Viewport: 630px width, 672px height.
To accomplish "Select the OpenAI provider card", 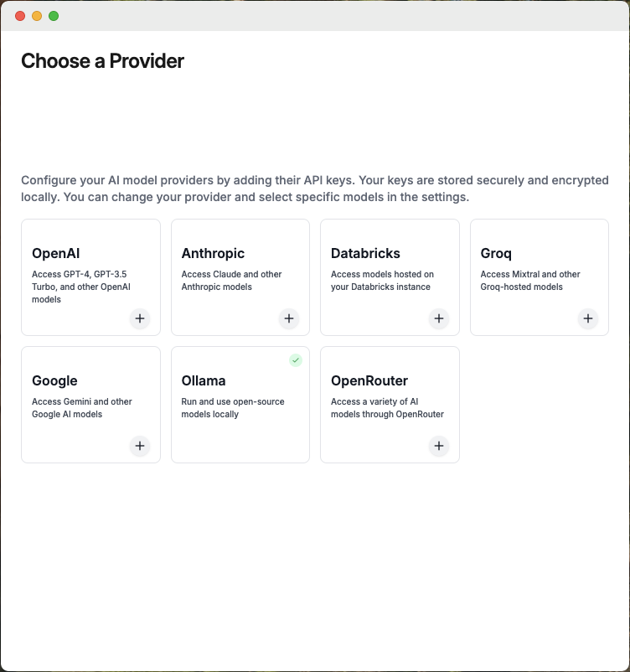I will pyautogui.click(x=90, y=277).
